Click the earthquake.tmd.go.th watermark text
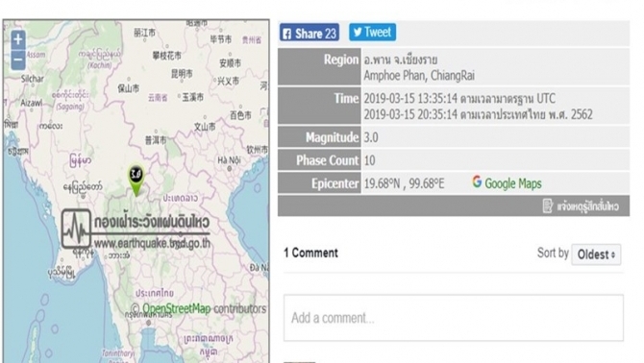 152,243
